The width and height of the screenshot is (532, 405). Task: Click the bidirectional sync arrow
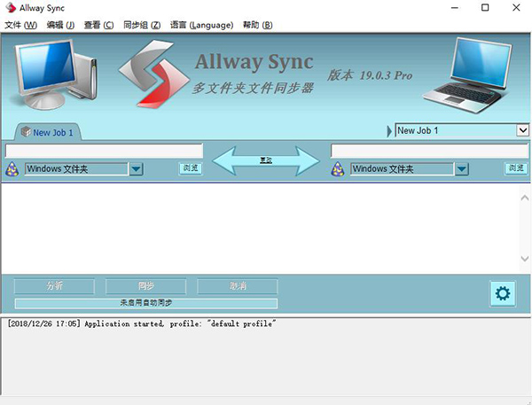pos(266,160)
